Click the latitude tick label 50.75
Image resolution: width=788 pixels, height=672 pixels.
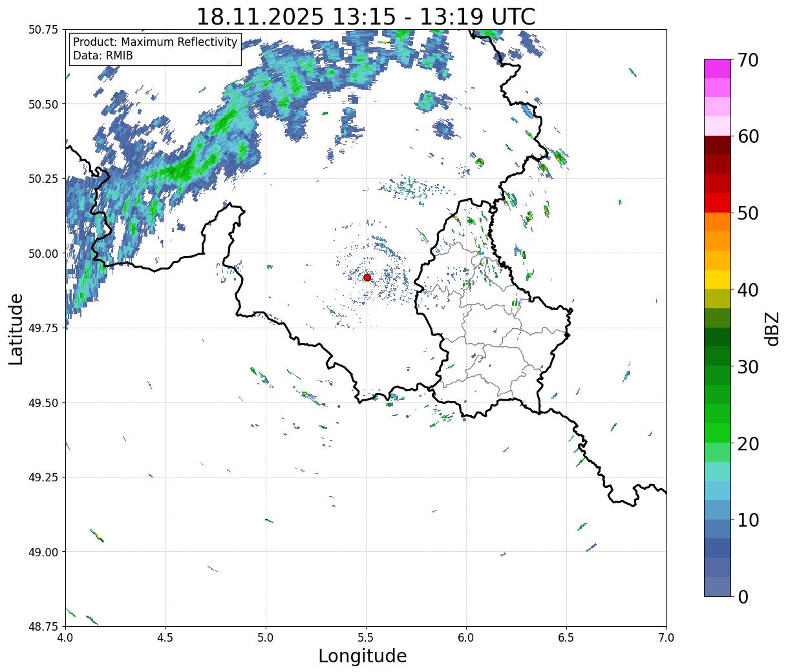(x=43, y=30)
